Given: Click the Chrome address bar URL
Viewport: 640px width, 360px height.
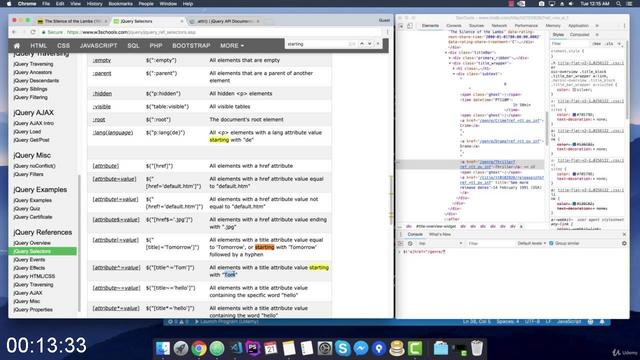Looking at the screenshot, I should tap(131, 32).
